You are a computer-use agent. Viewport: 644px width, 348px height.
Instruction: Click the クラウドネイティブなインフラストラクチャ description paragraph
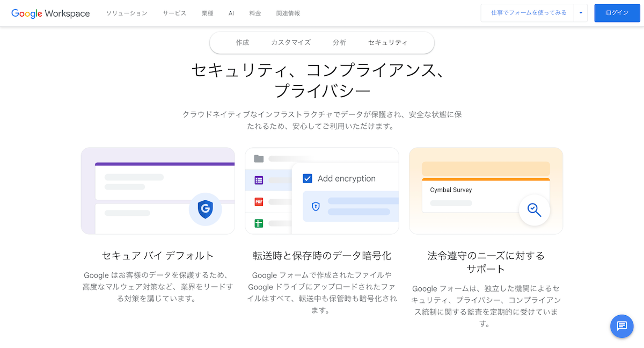pyautogui.click(x=322, y=121)
